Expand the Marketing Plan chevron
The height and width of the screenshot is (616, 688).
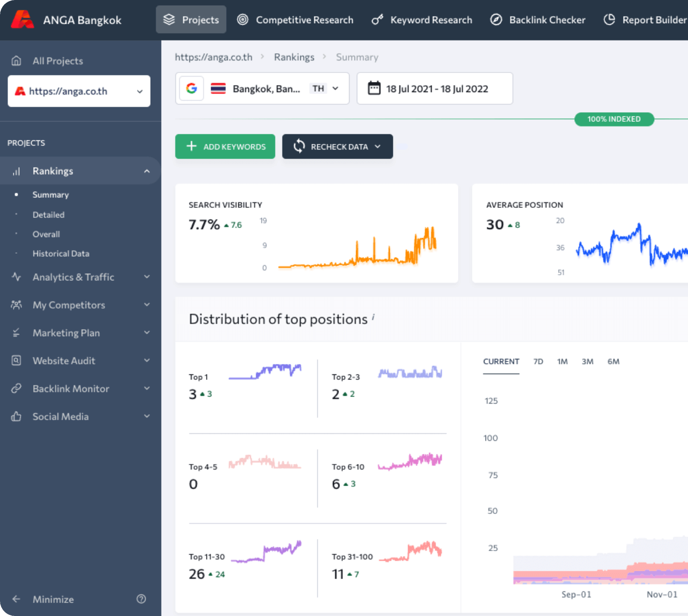[147, 333]
